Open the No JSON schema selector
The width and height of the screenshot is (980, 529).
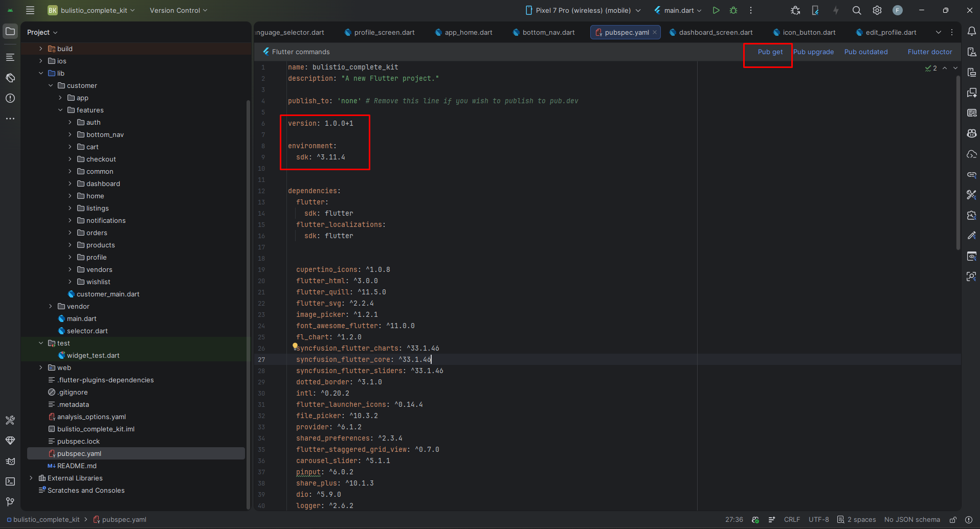coord(912,520)
